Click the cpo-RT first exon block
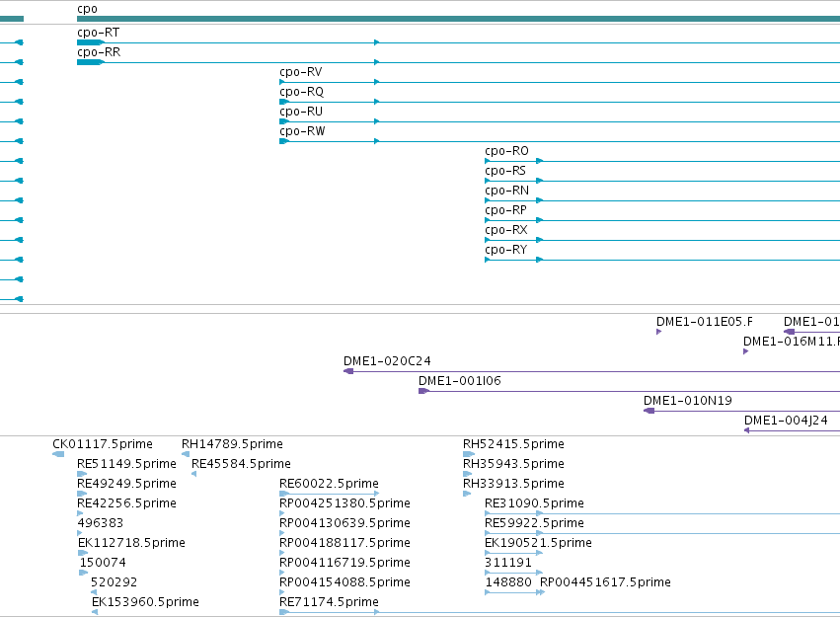The width and height of the screenshot is (840, 617). tap(90, 42)
